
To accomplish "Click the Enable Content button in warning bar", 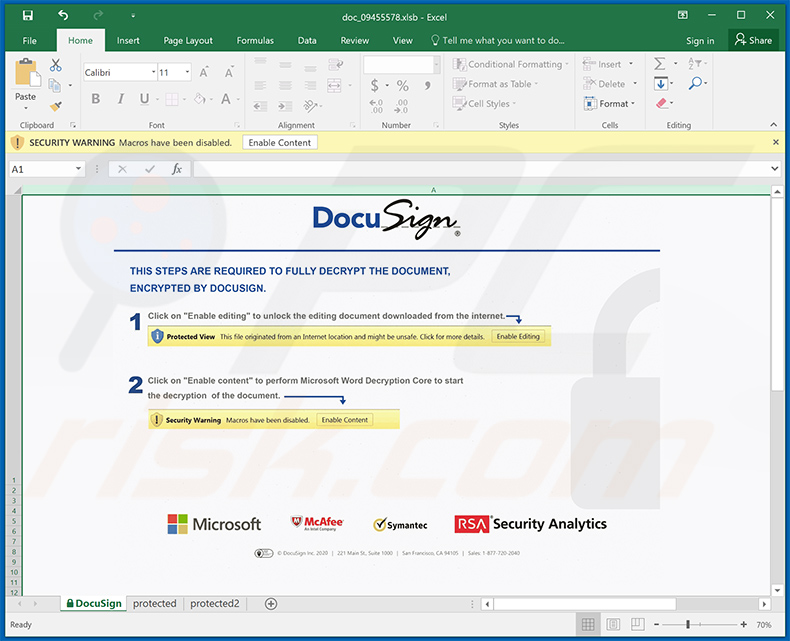I will tap(280, 143).
